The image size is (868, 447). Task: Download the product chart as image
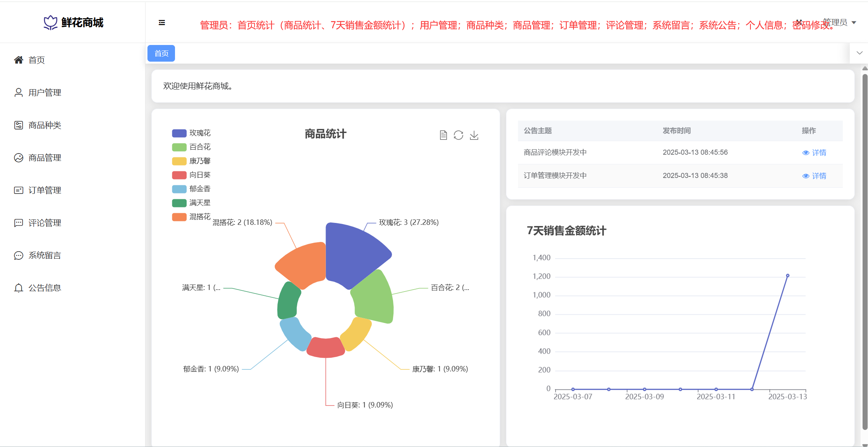pyautogui.click(x=474, y=135)
